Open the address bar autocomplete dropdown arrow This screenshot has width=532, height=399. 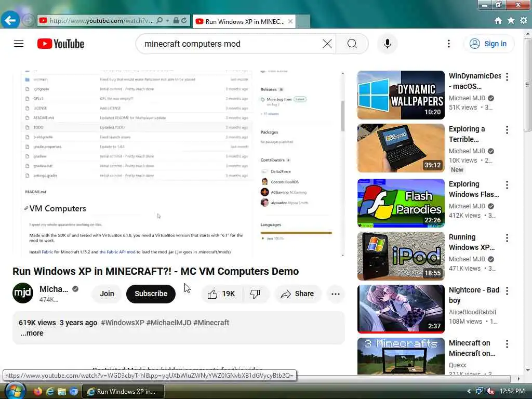168,21
